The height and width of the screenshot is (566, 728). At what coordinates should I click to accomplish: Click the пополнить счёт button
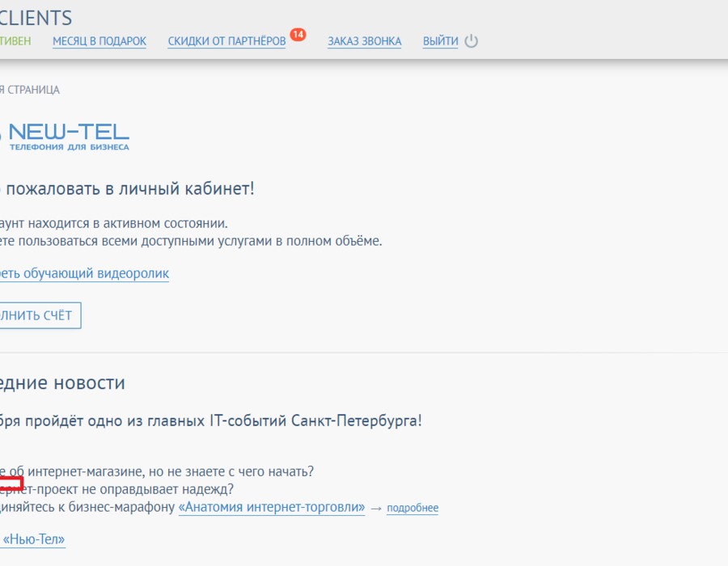(x=40, y=315)
